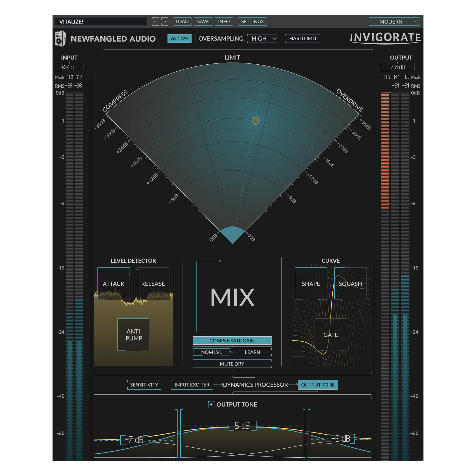Select the INPUT EXCITER section
Viewport: 476px width, 476px height.
[x=192, y=385]
